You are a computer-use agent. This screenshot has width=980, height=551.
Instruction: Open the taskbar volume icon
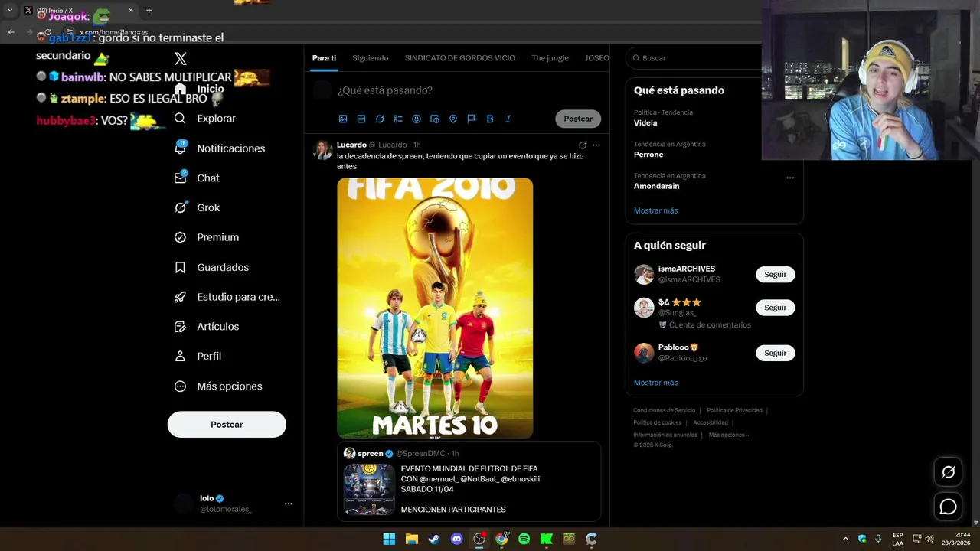[929, 539]
